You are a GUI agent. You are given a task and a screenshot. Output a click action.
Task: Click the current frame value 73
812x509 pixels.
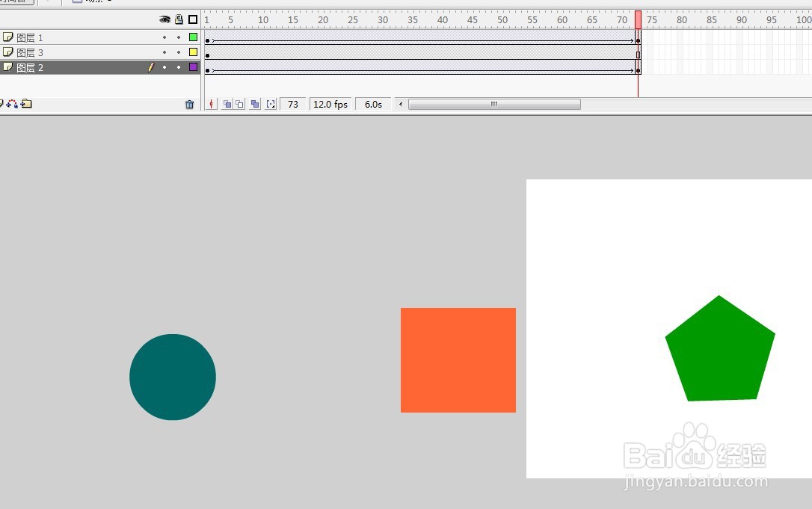[x=293, y=104]
